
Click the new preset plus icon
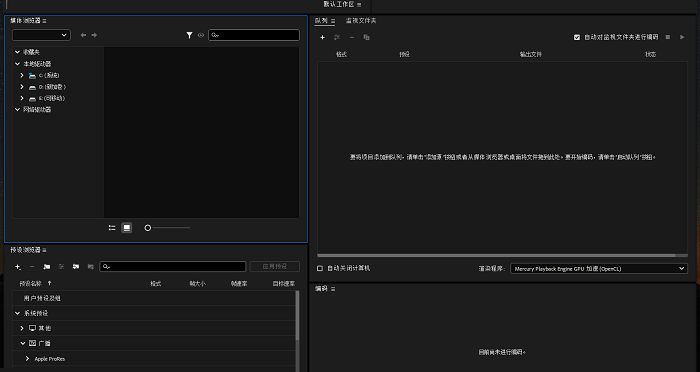tap(18, 267)
